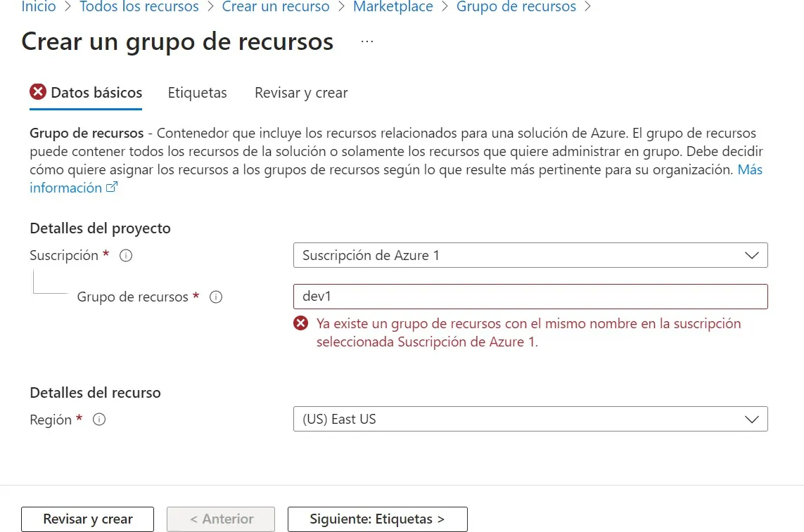804x532 pixels.
Task: Click Grupo de recursos breadcrumb link
Action: point(516,7)
